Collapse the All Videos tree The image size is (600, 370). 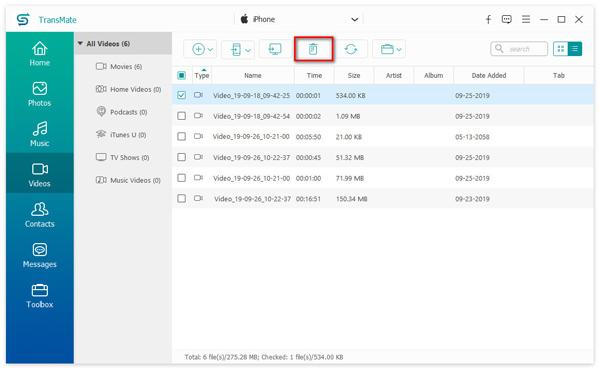[80, 44]
